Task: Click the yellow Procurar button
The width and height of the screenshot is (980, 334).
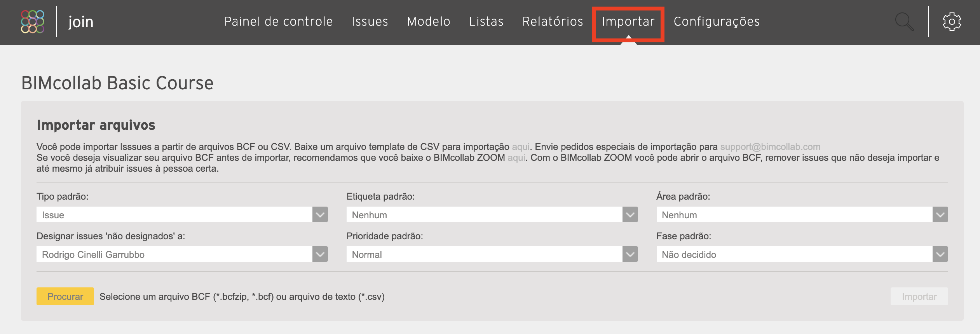Action: click(65, 296)
